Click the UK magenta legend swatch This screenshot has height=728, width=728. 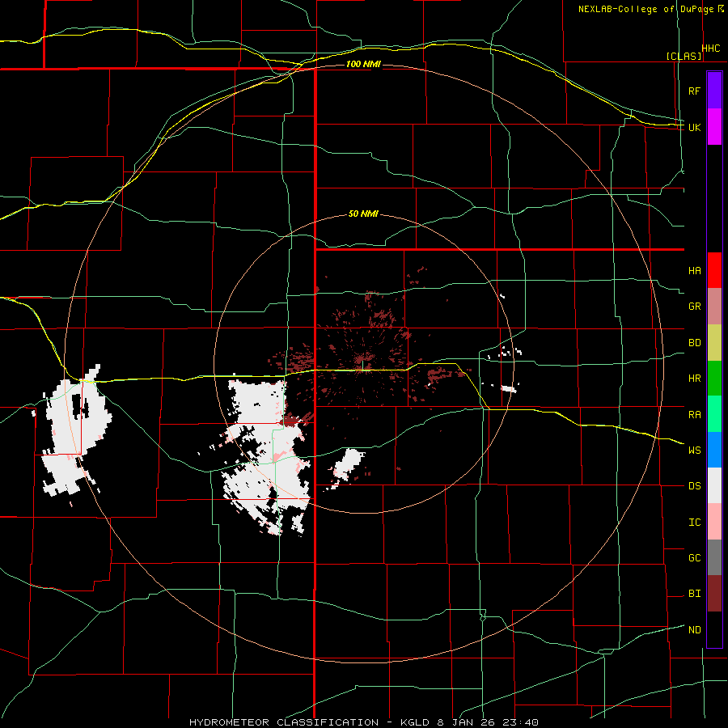coord(714,127)
